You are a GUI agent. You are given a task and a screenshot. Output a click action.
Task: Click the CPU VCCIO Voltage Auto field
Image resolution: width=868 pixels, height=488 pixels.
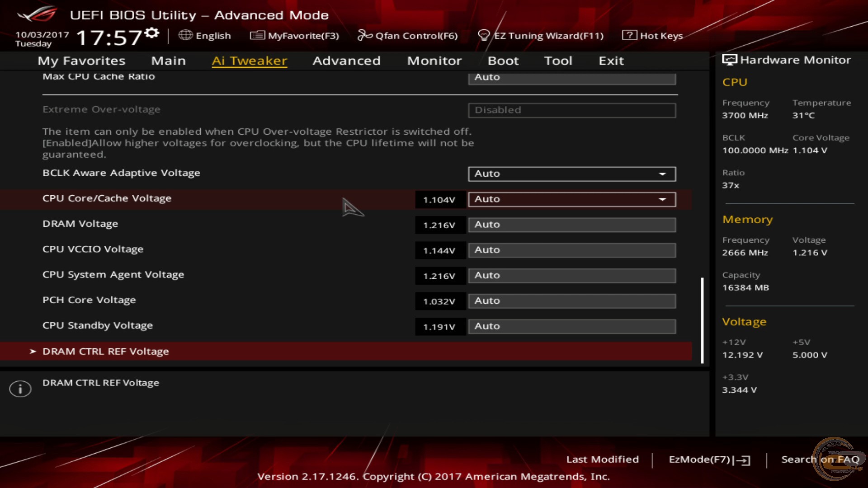(x=571, y=250)
